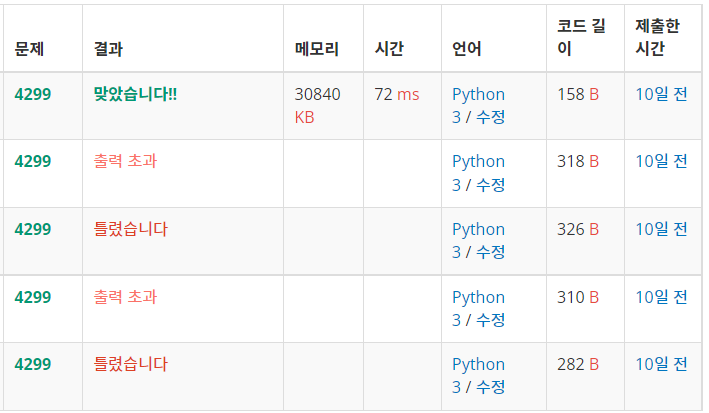The image size is (709, 413).
Task: Click 수정 edit link in the 310 B row
Action: coord(491,320)
